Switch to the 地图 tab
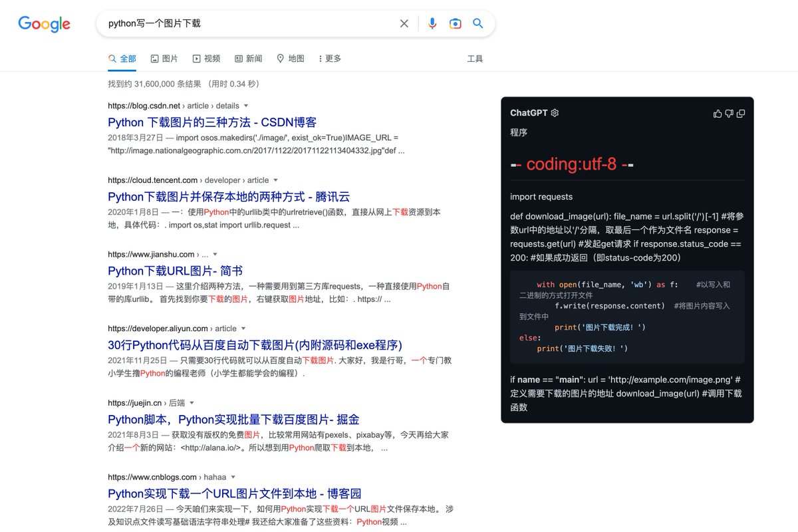Viewport: 798px width, 532px height. coord(290,59)
